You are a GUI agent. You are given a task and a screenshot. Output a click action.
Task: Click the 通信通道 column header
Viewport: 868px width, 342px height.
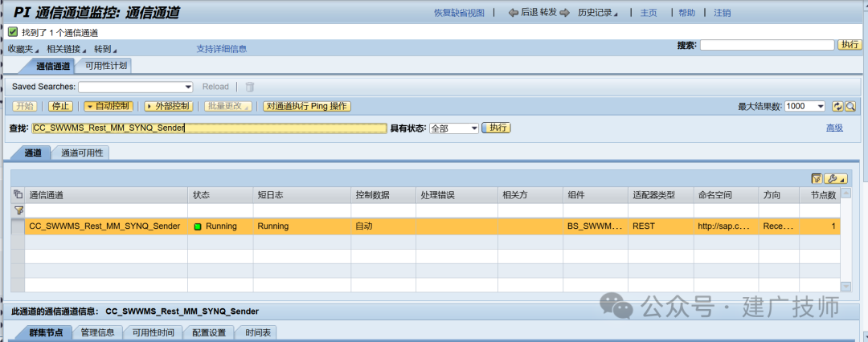coord(106,195)
